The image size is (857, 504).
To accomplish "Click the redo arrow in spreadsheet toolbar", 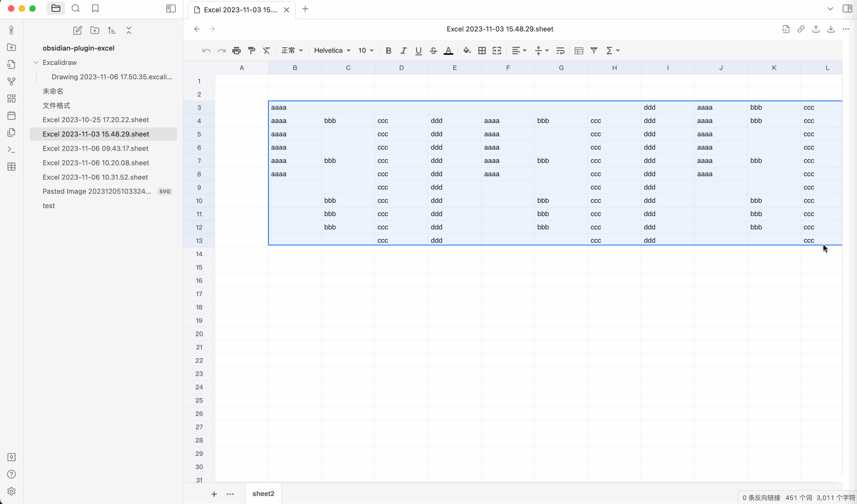I will pos(222,51).
